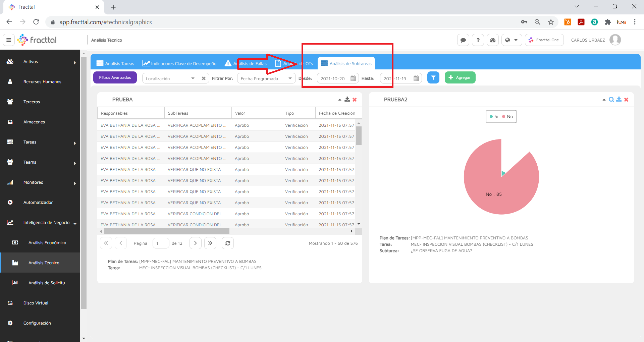Click the Filtros Avanzados button
Screen dimensions: 644x342
tap(115, 77)
